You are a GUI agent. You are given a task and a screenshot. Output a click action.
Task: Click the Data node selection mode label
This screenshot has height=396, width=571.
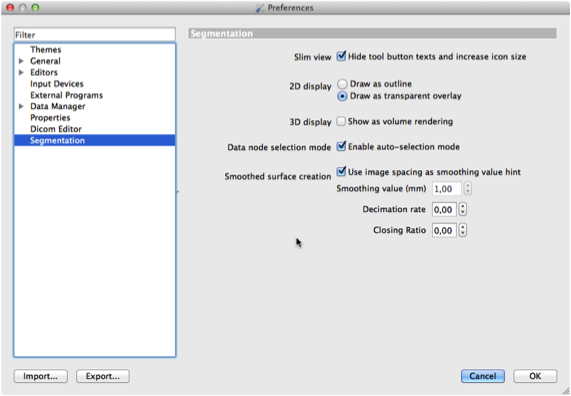point(279,147)
